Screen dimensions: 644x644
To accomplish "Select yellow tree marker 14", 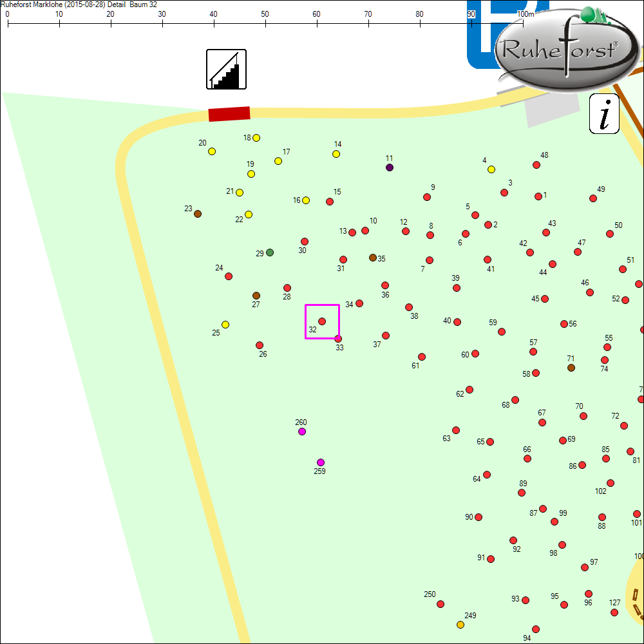I will [x=336, y=154].
